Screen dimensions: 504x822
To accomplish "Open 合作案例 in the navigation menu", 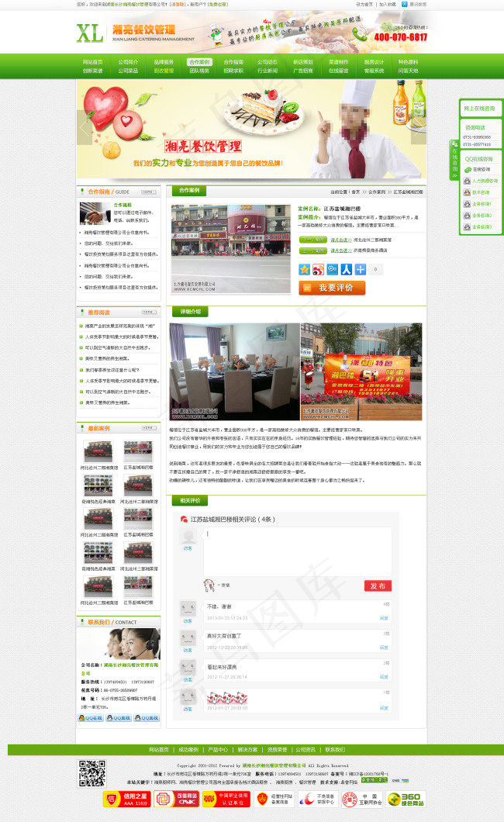I will (198, 61).
